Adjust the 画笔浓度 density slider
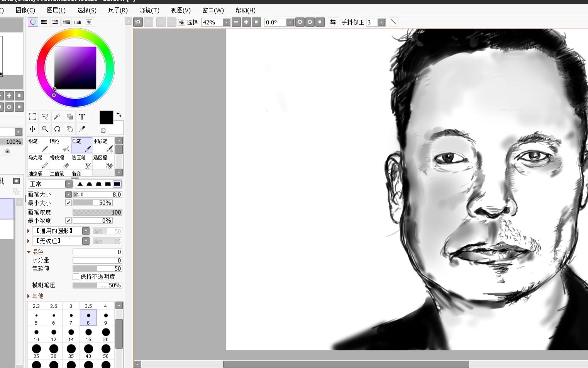This screenshot has height=368, width=588. pos(97,212)
